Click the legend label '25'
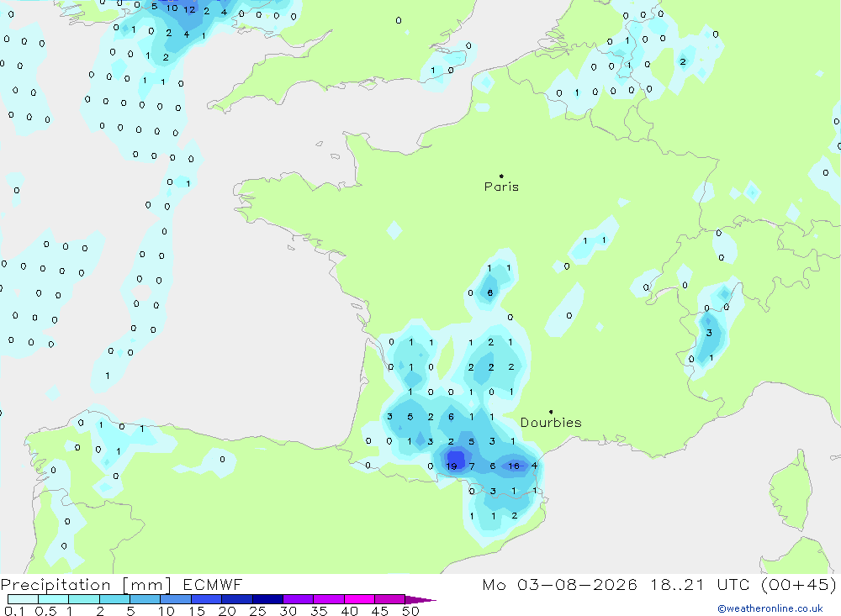 [x=258, y=611]
